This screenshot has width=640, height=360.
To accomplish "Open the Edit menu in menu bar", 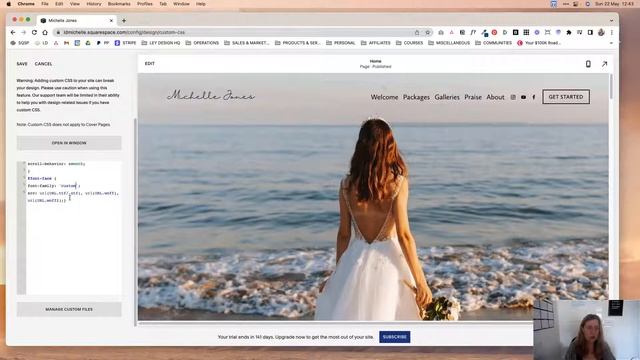I will [x=59, y=4].
